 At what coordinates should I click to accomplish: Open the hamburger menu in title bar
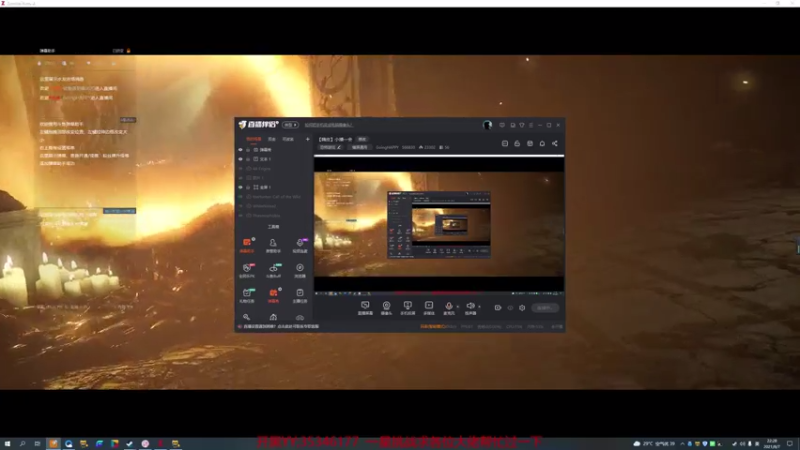pyautogui.click(x=531, y=125)
